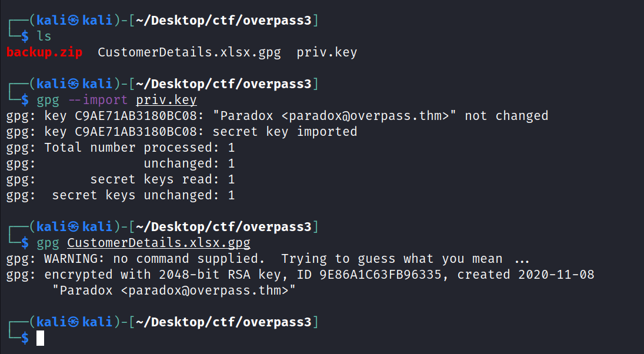Click the "Total number processed: 1" line

coord(139,148)
